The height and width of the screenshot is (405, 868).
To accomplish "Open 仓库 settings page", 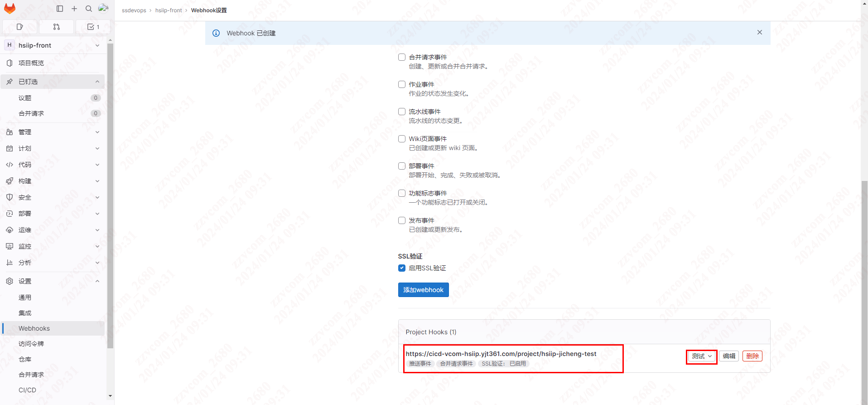I will [53, 359].
